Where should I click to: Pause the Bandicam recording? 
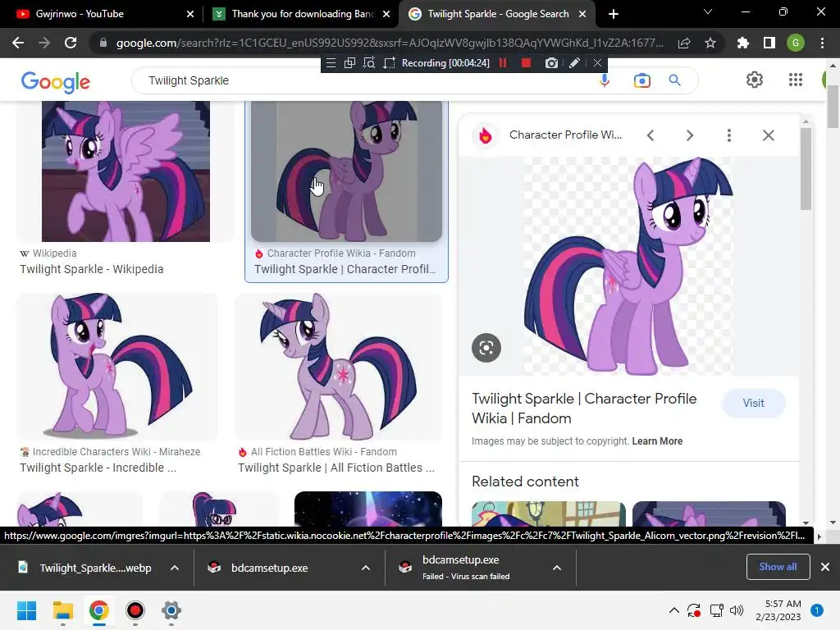pos(503,63)
